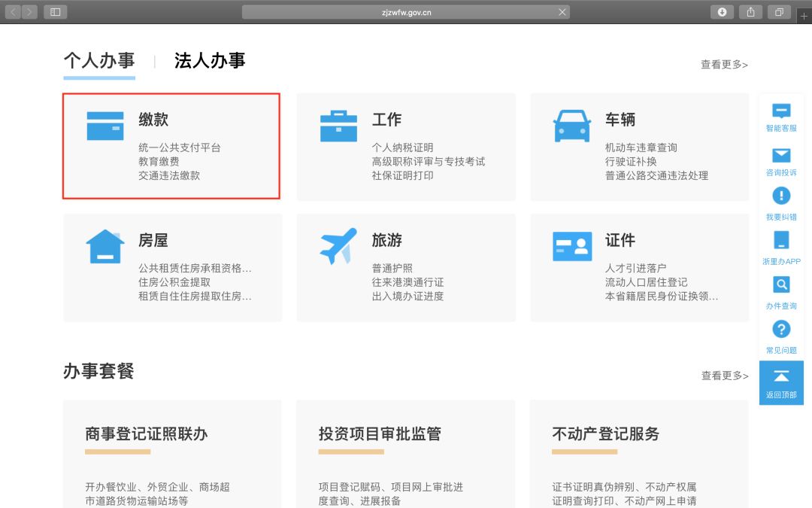Stay on the 个人办事 tab
This screenshot has height=508, width=812.
click(x=98, y=62)
